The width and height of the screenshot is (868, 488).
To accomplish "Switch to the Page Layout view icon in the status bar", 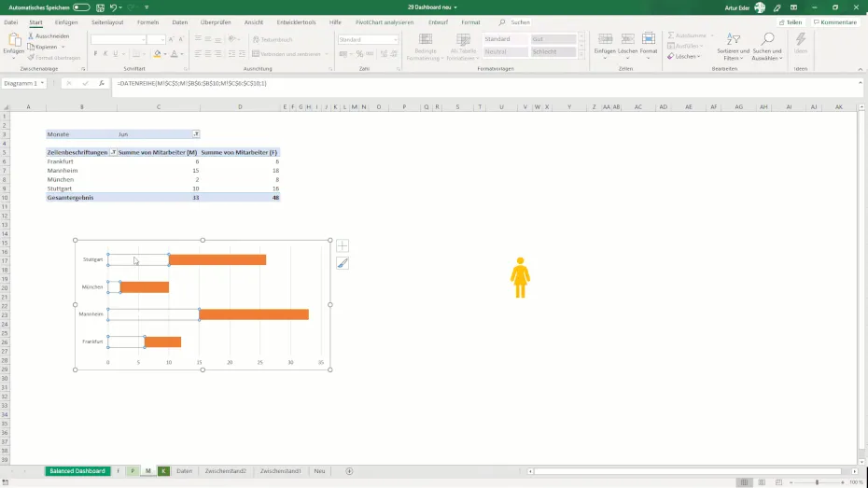I will point(762,482).
